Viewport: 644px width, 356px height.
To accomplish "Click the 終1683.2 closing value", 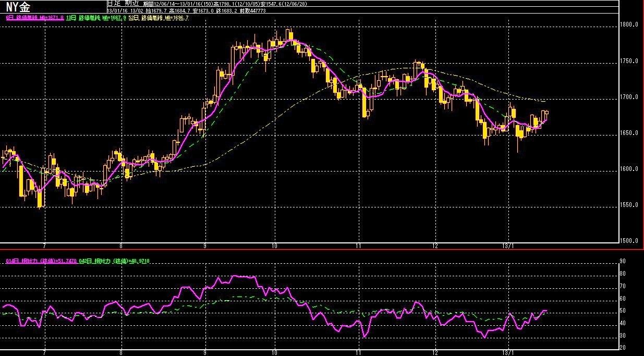I will pos(226,10).
